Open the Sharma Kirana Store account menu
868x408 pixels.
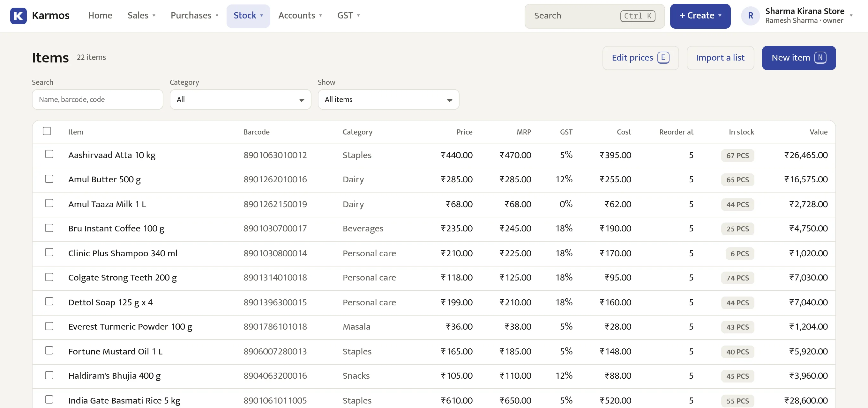point(797,16)
